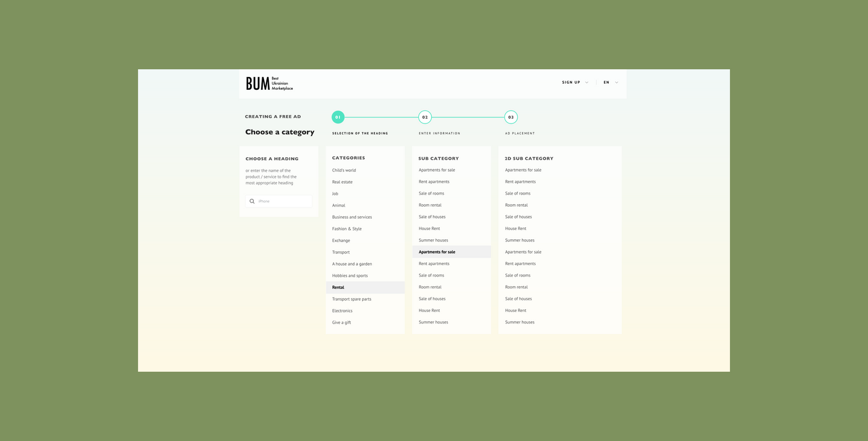Screen dimensions: 868x441
Task: Jump to step 03 Ad Placement circle
Action: tap(511, 117)
